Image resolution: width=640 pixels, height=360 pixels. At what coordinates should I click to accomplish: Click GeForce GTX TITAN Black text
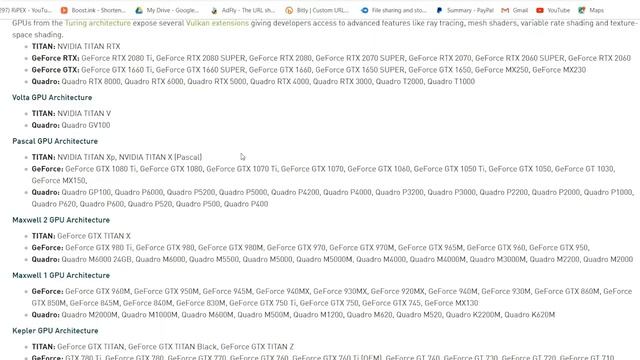[x=172, y=347]
